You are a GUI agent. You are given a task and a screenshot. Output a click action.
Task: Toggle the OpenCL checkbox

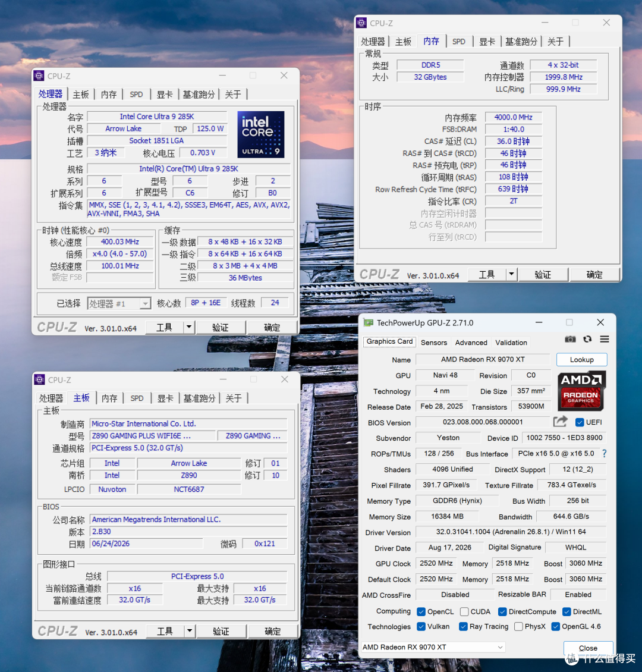pyautogui.click(x=421, y=611)
